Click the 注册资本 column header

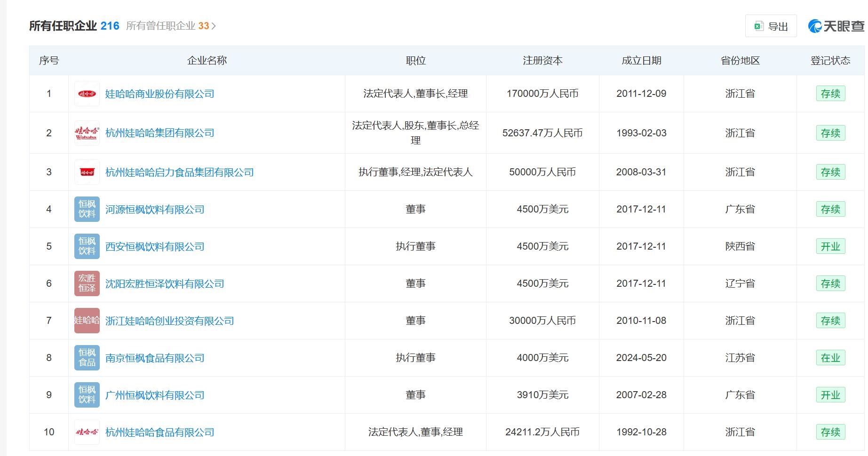click(542, 61)
